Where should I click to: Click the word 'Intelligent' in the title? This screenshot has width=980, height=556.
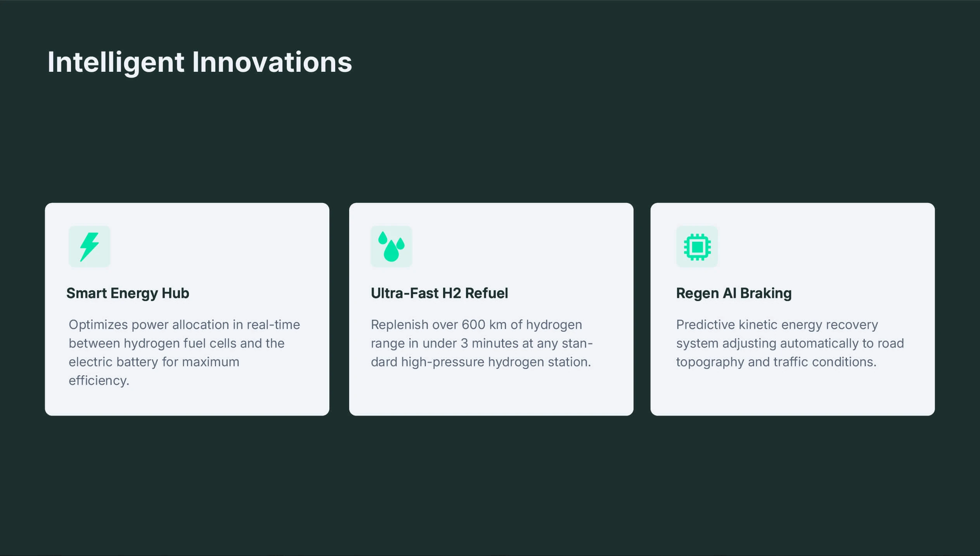[116, 62]
